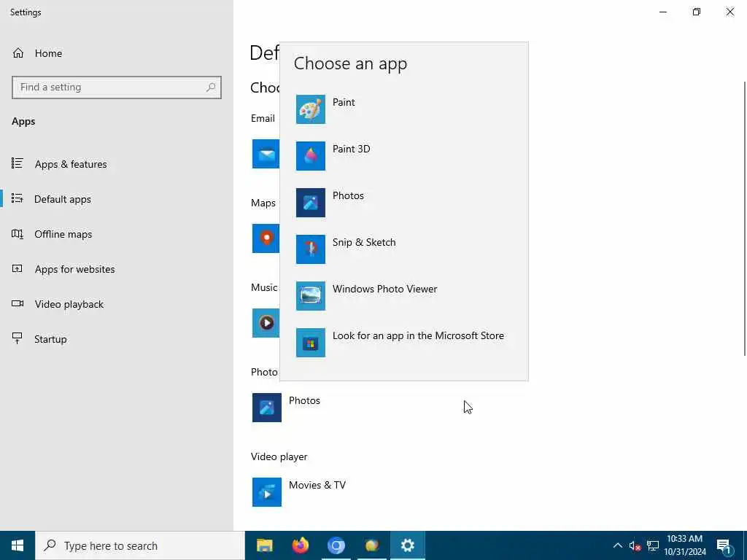The image size is (747, 560).
Task: Click Home label in sidebar
Action: (x=48, y=53)
